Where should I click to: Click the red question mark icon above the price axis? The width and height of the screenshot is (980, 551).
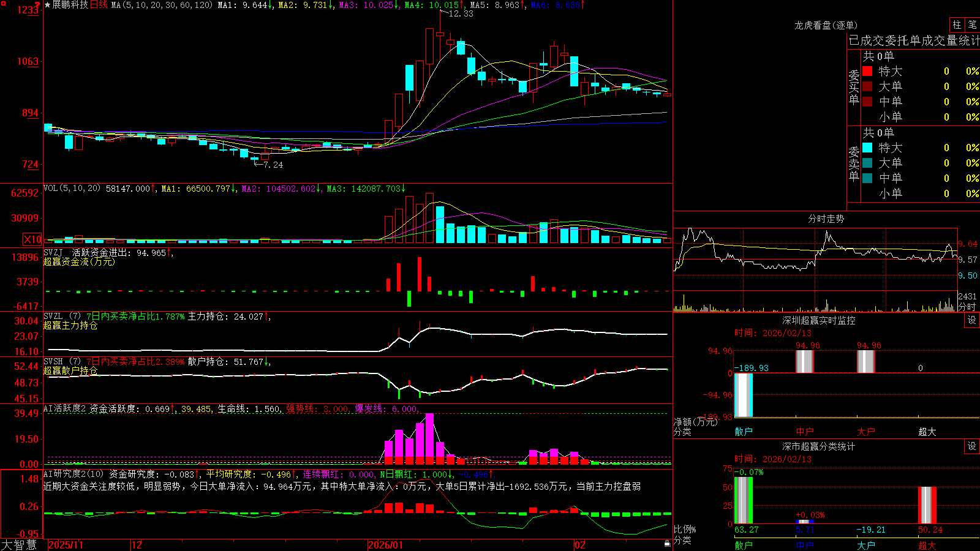click(37, 5)
